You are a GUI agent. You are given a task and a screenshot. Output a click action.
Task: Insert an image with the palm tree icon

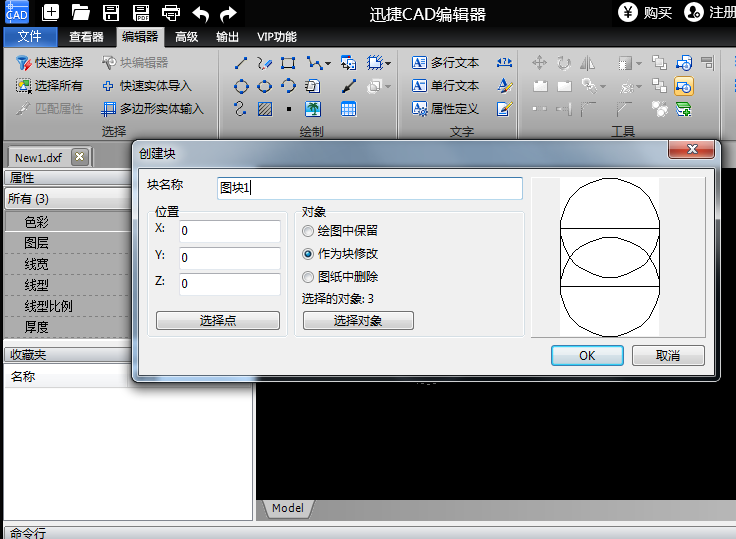click(x=313, y=109)
